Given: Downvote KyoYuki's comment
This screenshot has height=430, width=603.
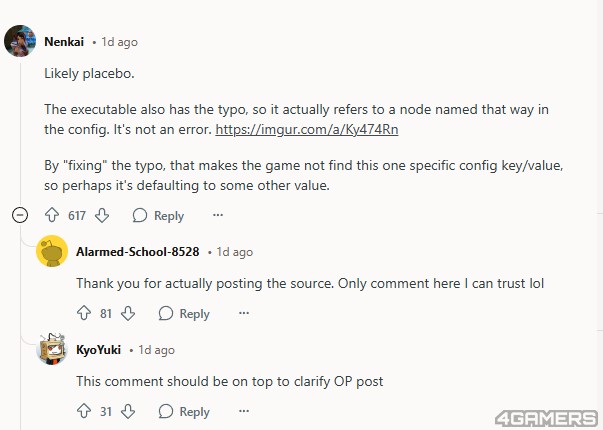Looking at the screenshot, I should 128,411.
